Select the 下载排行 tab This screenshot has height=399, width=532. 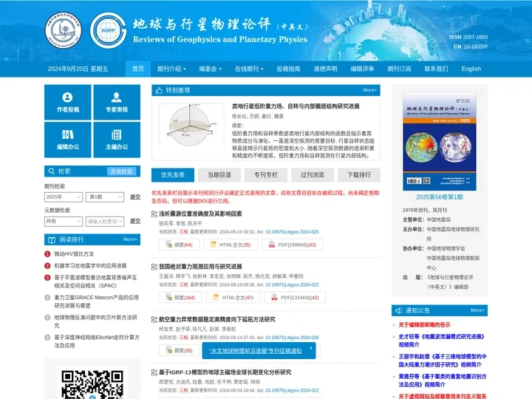tap(359, 175)
